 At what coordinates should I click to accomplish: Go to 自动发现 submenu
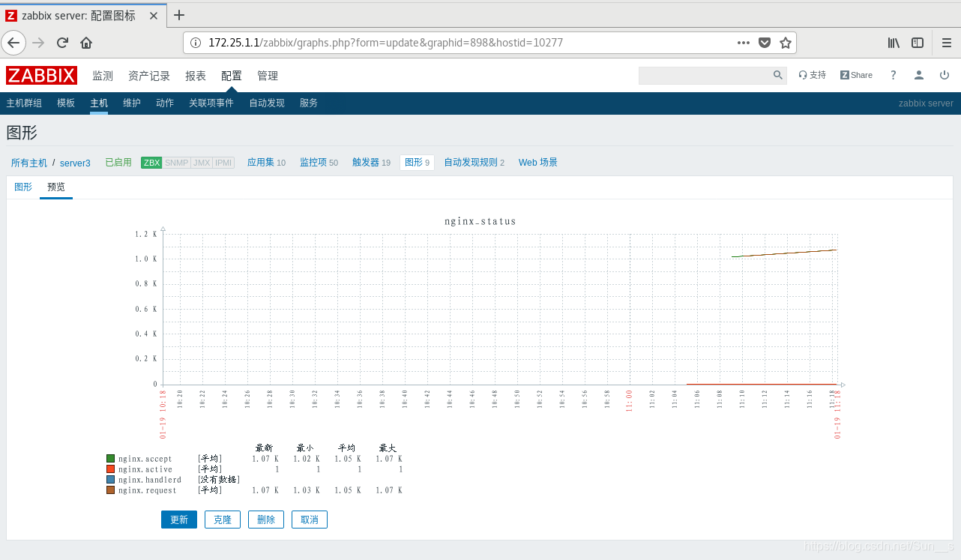coord(267,103)
